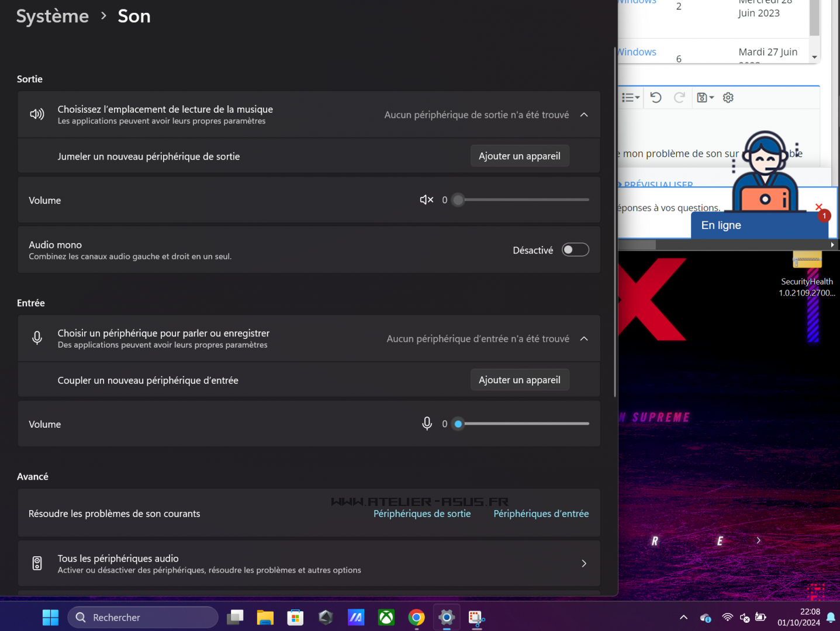Viewport: 840px width, 631px height.
Task: Click the muted speaker icon beside output volume
Action: pyautogui.click(x=426, y=200)
